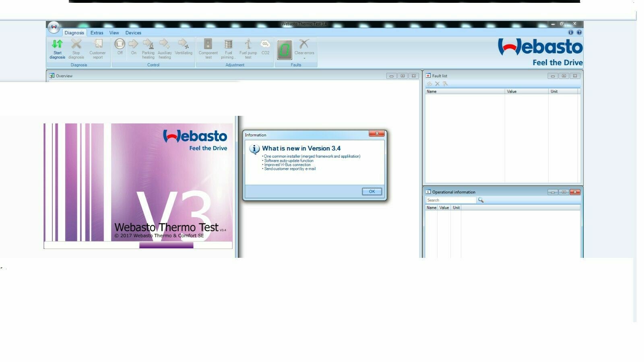This screenshot has height=362, width=644.
Task: Minimize the Fault list panel
Action: pos(553,76)
